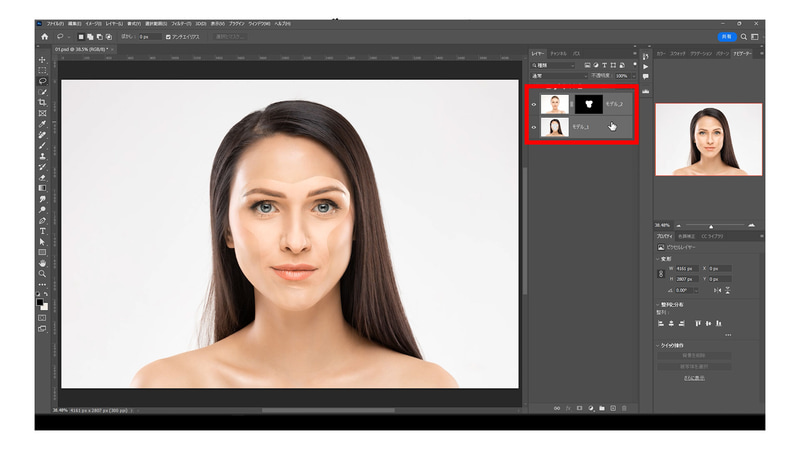Open the workspace switcher icon top right
Image resolution: width=800 pixels, height=450 pixels.
pos(755,37)
